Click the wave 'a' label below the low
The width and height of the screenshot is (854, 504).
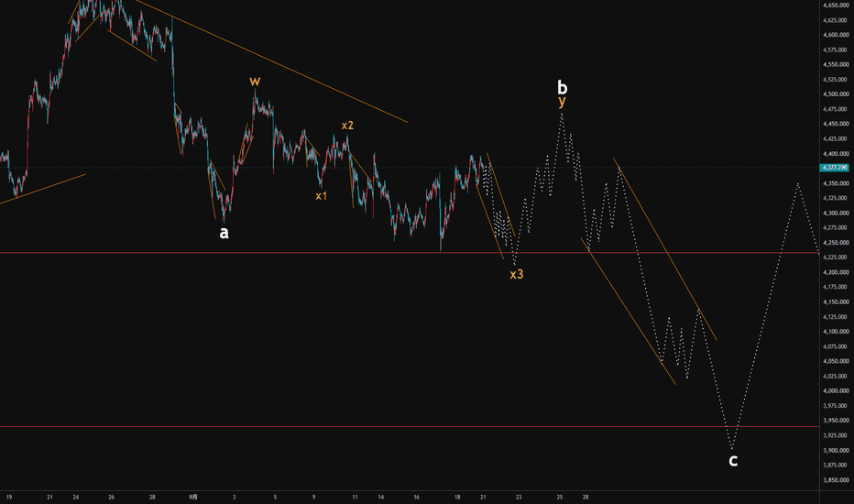pyautogui.click(x=224, y=233)
